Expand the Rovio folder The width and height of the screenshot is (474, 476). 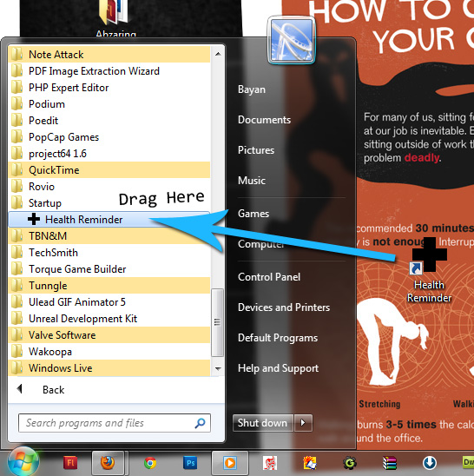click(x=109, y=187)
